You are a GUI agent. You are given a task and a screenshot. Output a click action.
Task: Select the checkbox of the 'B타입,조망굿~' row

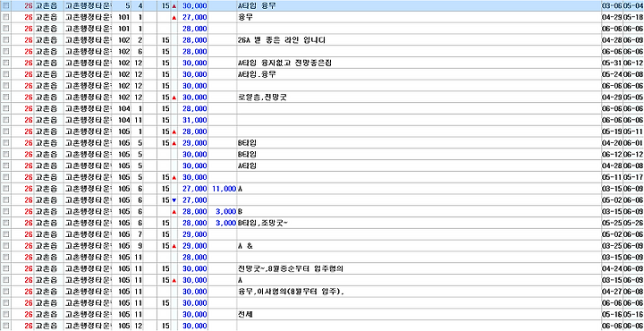click(x=5, y=223)
